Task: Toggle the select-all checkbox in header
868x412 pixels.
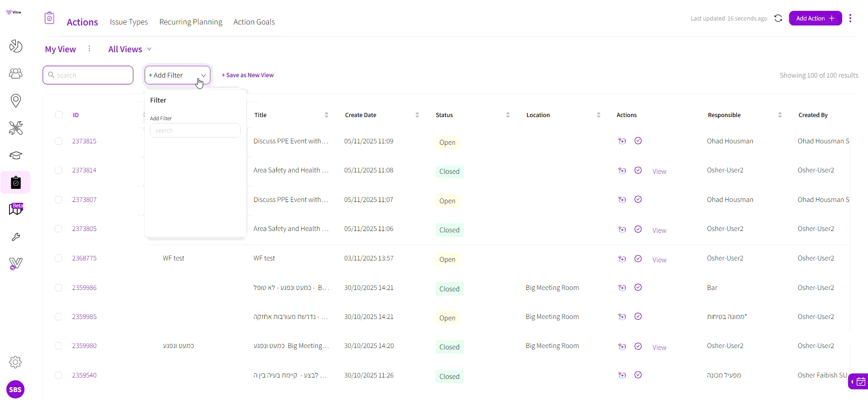Action: (59, 115)
